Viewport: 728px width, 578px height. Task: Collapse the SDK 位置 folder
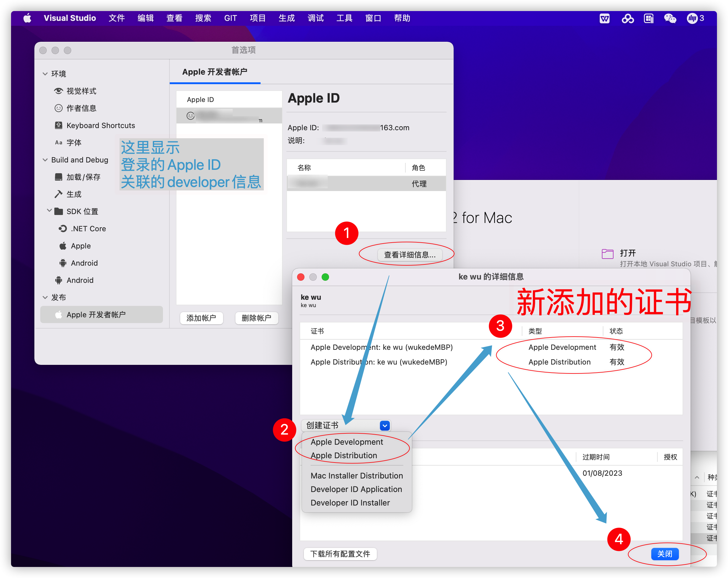(49, 211)
